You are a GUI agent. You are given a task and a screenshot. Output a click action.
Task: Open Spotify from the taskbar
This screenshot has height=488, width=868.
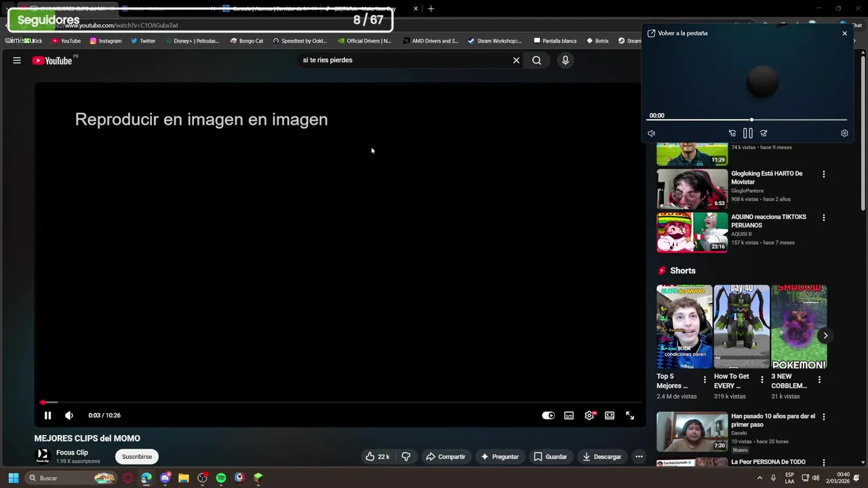[221, 478]
